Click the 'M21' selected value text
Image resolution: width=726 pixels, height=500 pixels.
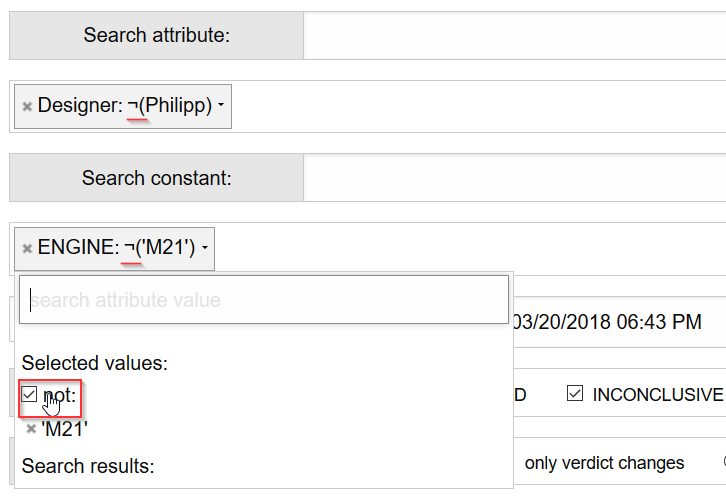pyautogui.click(x=65, y=429)
